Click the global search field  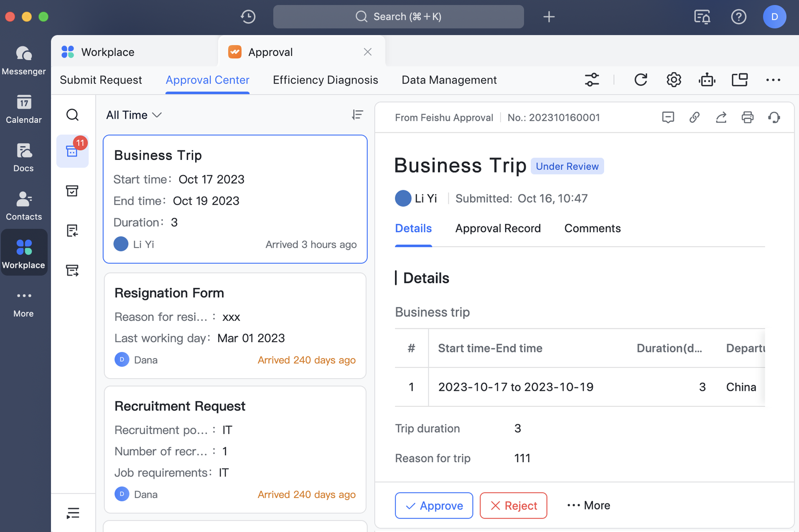[398, 17]
